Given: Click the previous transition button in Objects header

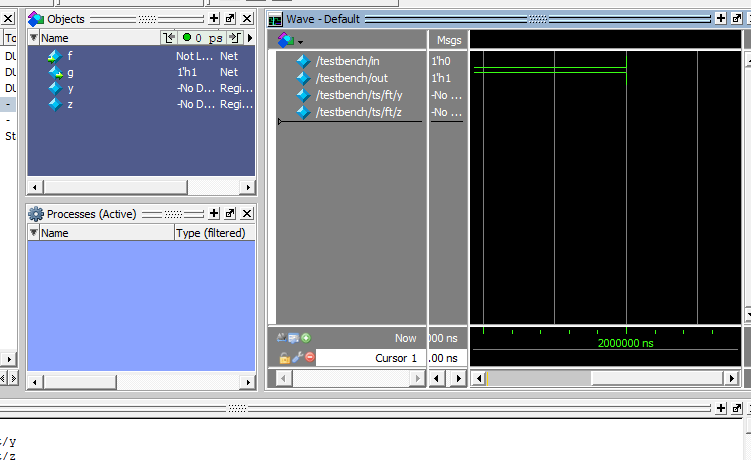Looking at the screenshot, I should click(168, 37).
